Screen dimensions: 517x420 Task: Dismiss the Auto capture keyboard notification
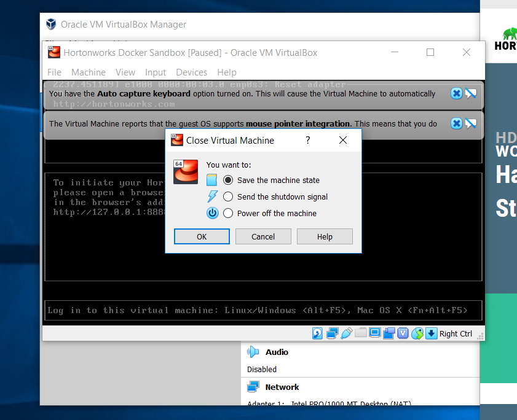click(456, 93)
